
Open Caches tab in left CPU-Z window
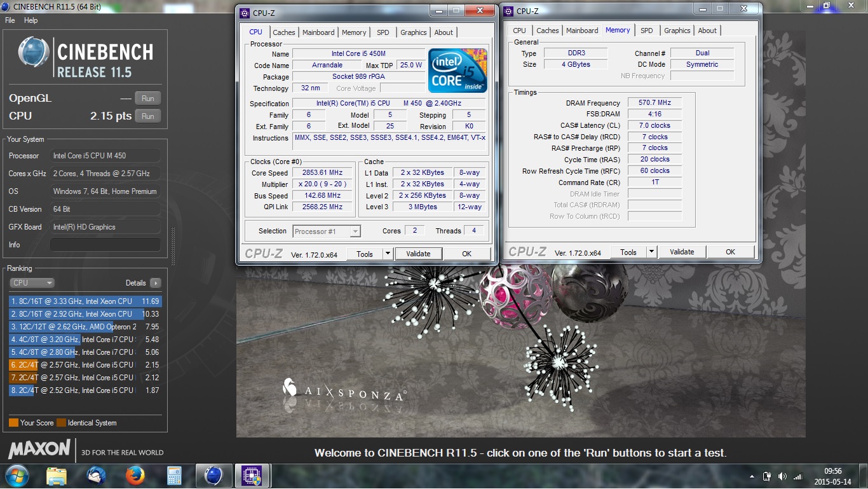284,32
